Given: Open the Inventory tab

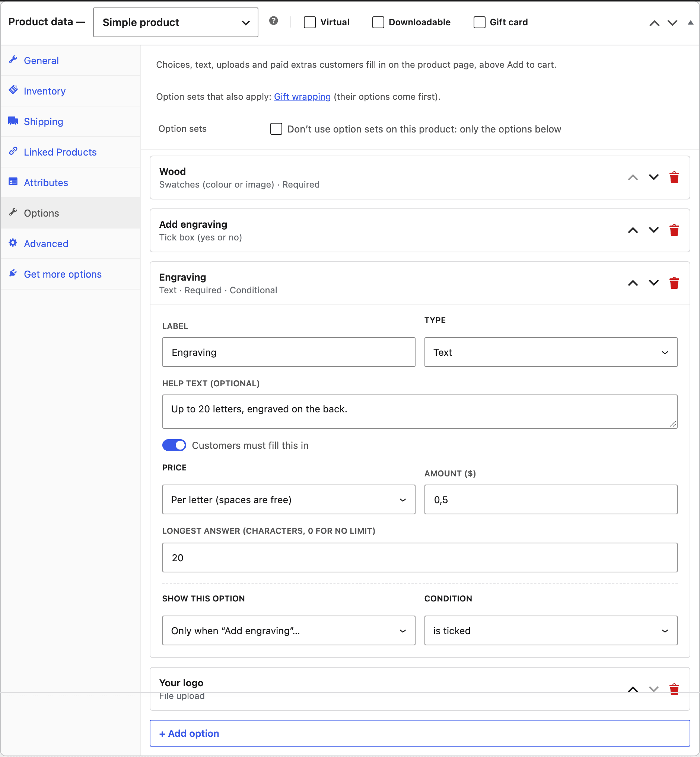Looking at the screenshot, I should coord(70,91).
